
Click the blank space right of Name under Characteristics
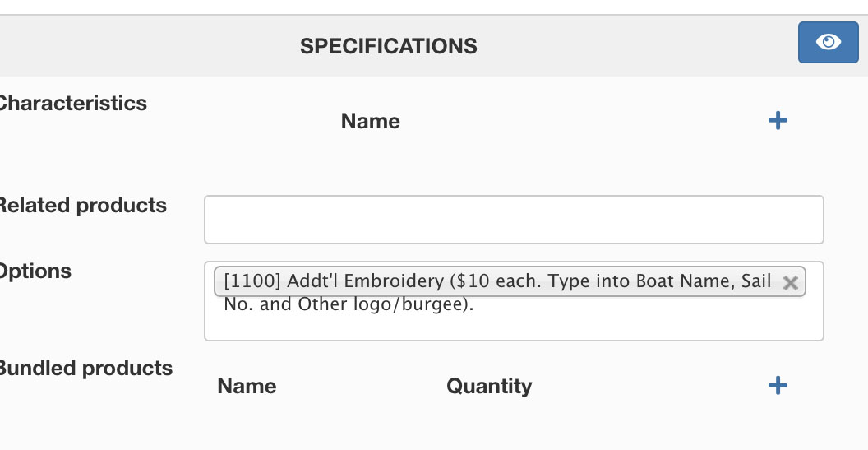click(x=575, y=122)
